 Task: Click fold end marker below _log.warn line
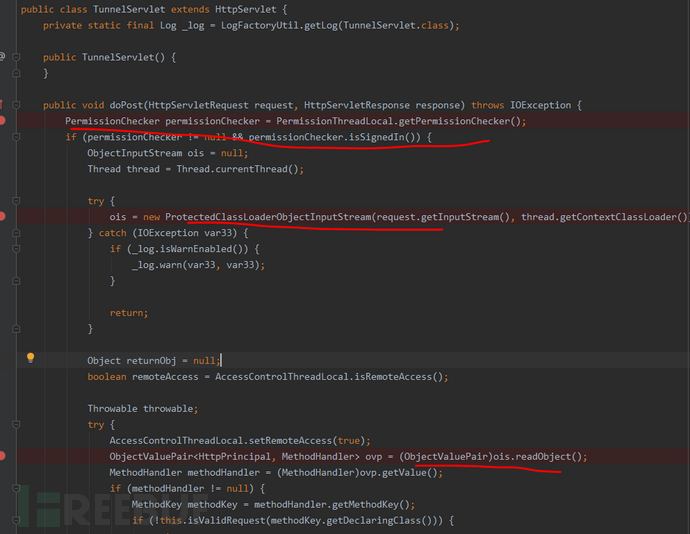[16, 280]
